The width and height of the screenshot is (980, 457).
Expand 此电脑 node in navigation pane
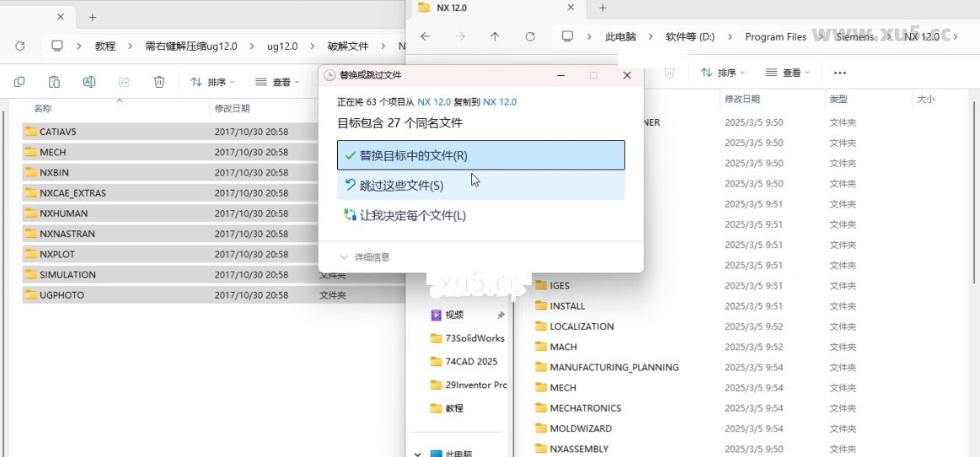[x=417, y=454]
